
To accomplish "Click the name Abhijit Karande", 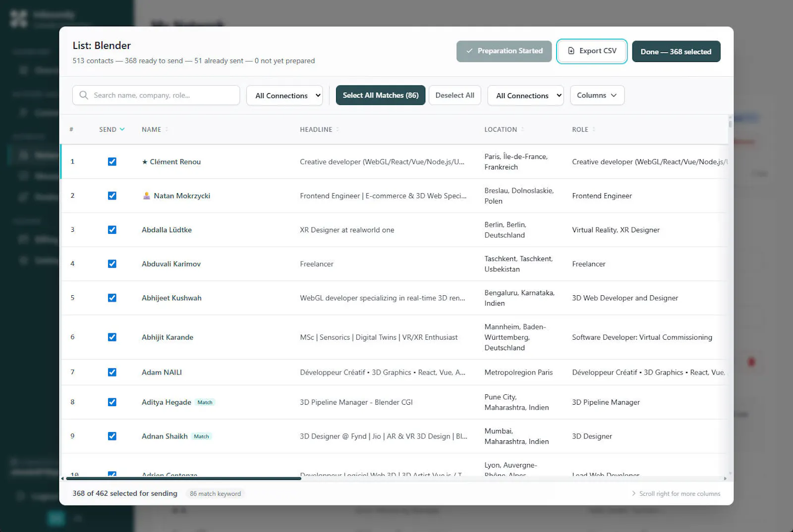I will point(168,337).
